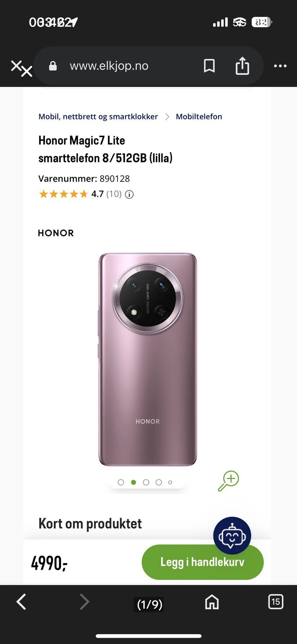Screen dimensions: 297x644
Task: Tap the padlock site security icon
Action: tap(53, 66)
